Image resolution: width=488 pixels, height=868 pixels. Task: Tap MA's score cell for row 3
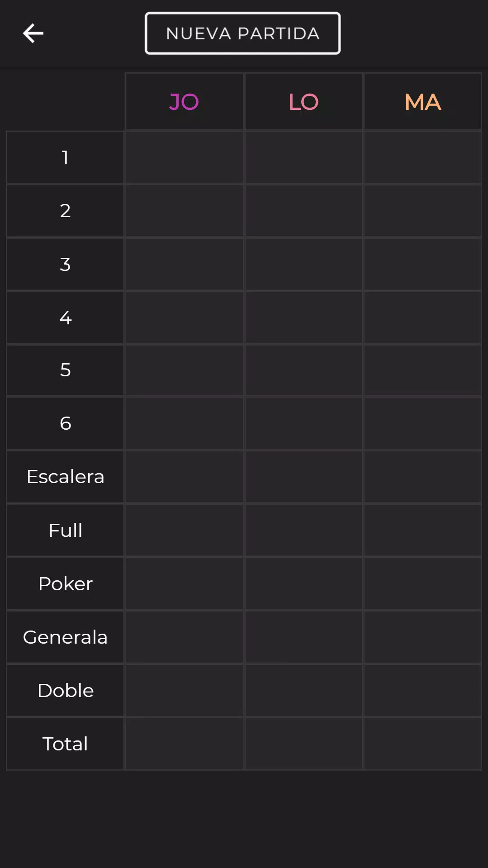[422, 264]
